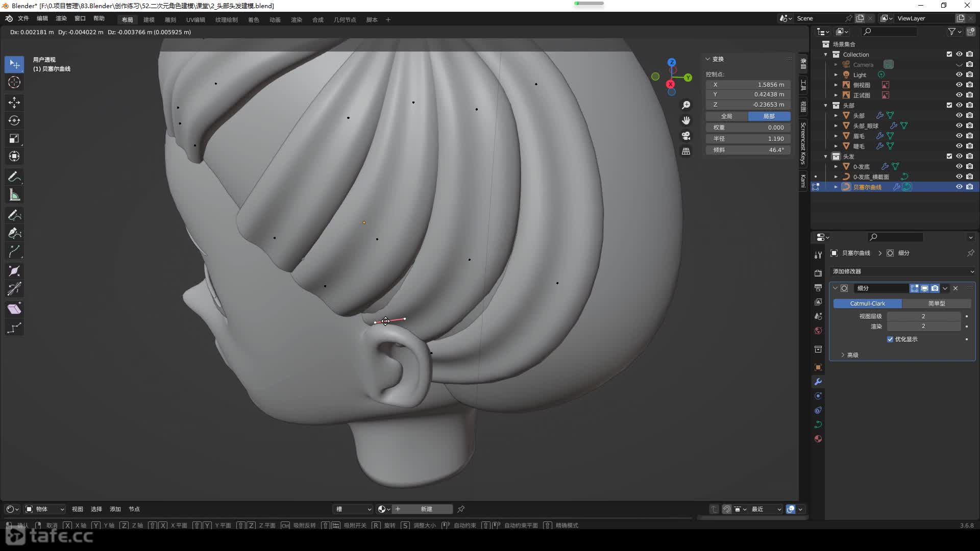Select Catmull-Clark subdivision type

[x=867, y=304]
